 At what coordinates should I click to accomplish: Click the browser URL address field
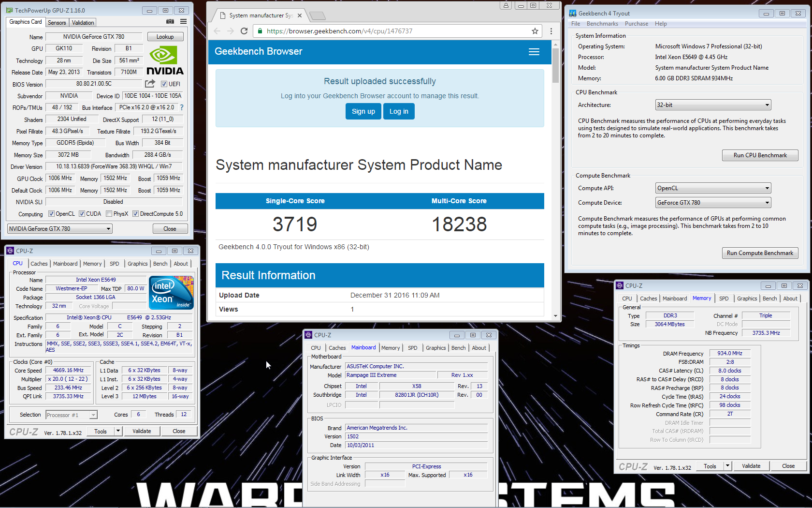click(x=396, y=31)
